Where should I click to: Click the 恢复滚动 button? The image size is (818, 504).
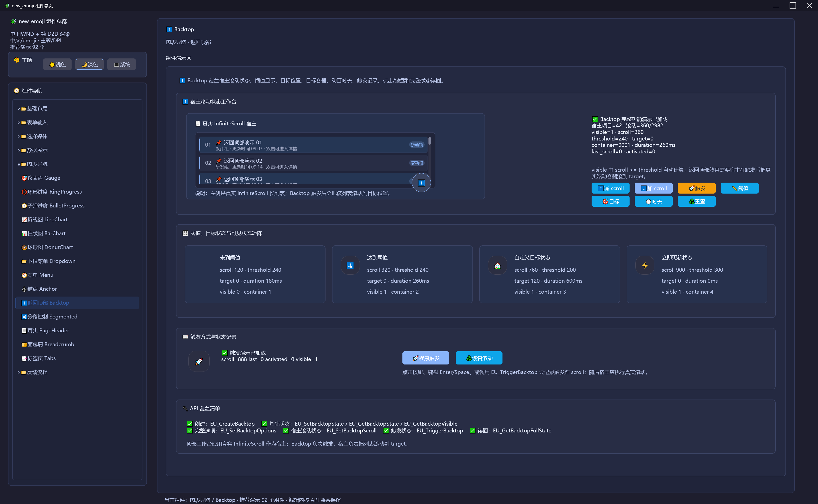pyautogui.click(x=479, y=358)
